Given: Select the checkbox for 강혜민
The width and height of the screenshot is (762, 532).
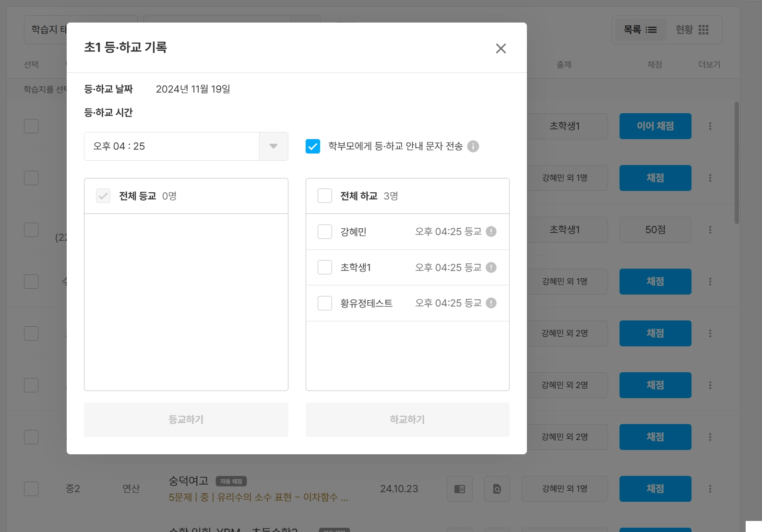Looking at the screenshot, I should [x=325, y=232].
